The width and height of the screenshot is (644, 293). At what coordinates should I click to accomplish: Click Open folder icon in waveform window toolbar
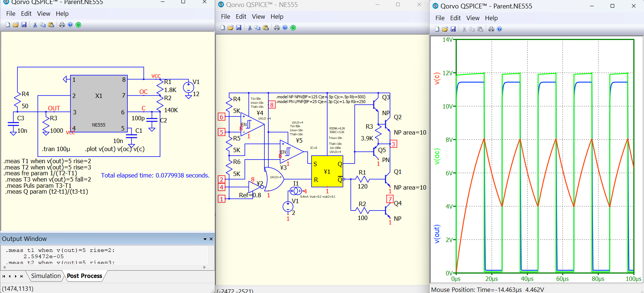(445, 29)
